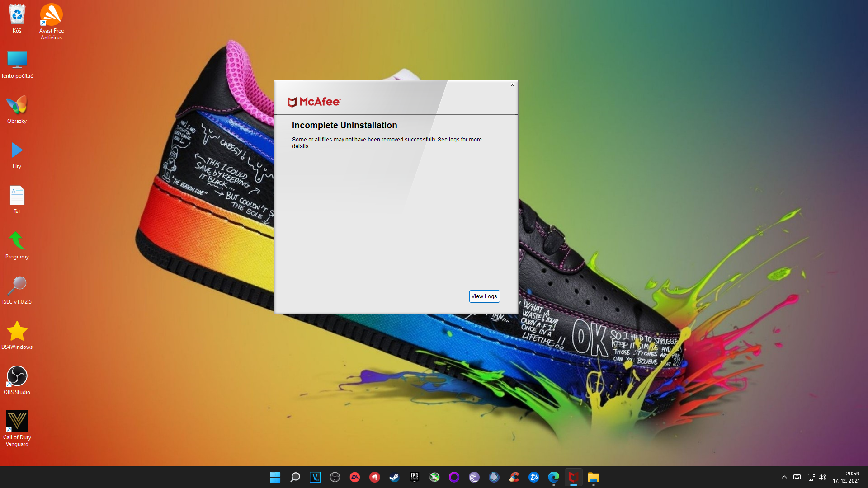Click the Epic Games taskbar icon
Screen dimensions: 868x488
414,477
